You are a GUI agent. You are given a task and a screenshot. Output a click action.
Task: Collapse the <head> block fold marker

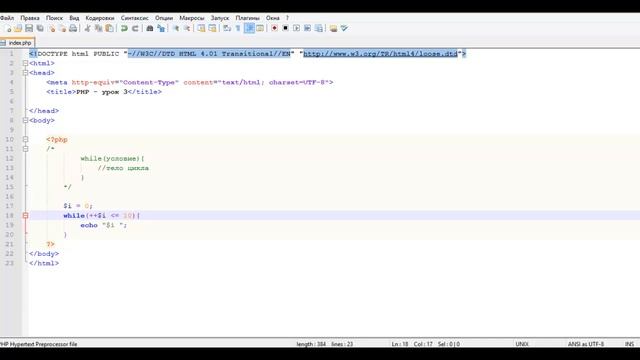(25, 73)
